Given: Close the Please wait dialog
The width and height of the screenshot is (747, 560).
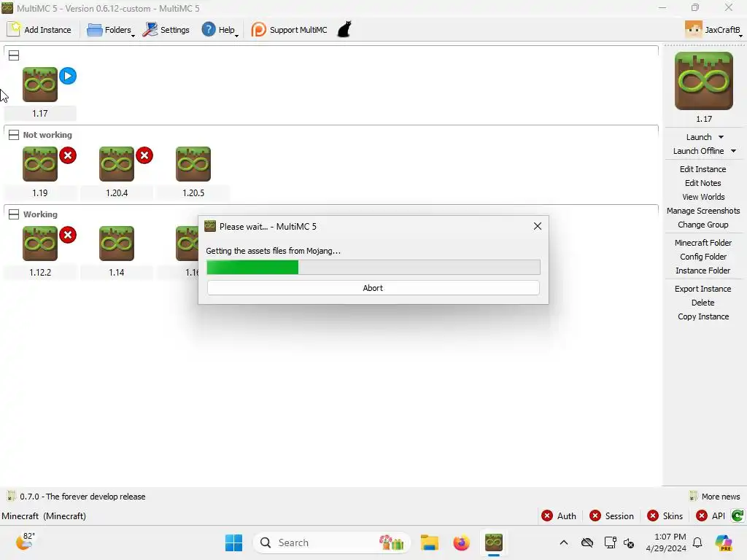Looking at the screenshot, I should coord(538,226).
